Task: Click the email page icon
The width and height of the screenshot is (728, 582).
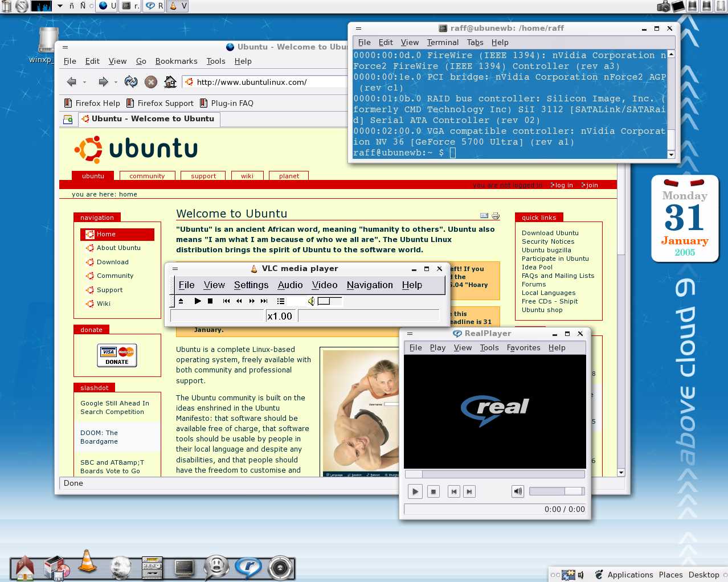Action: point(484,216)
